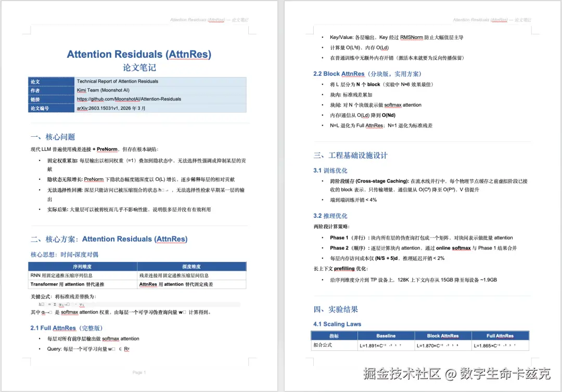Click the 'Full AttnRes' column header

pyautogui.click(x=500, y=336)
